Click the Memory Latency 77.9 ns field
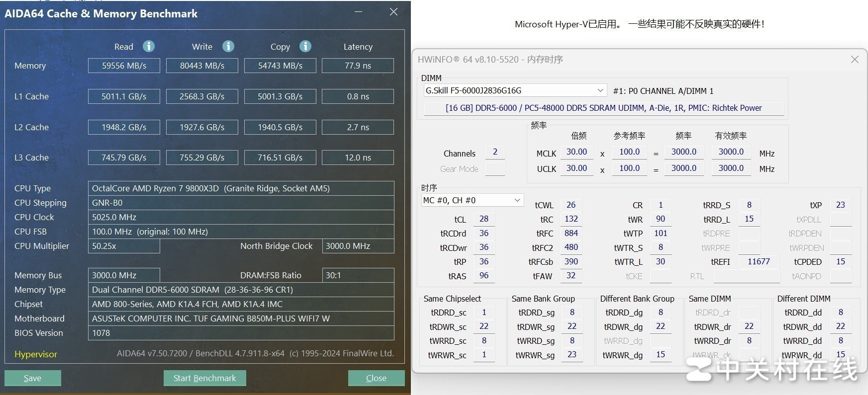 tap(358, 66)
